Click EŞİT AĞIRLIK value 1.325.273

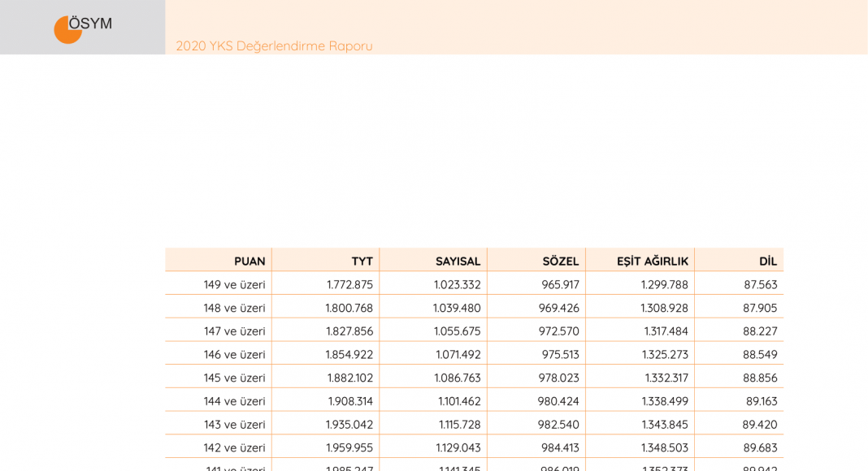[x=665, y=354]
